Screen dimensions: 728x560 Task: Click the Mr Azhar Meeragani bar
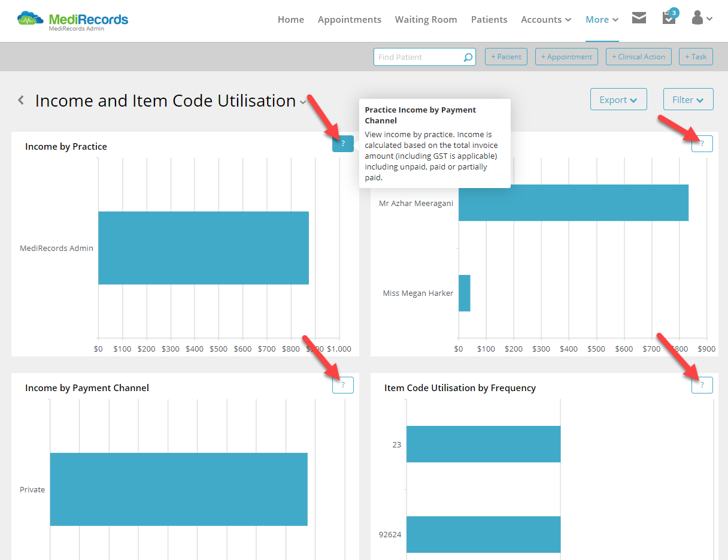click(x=574, y=203)
